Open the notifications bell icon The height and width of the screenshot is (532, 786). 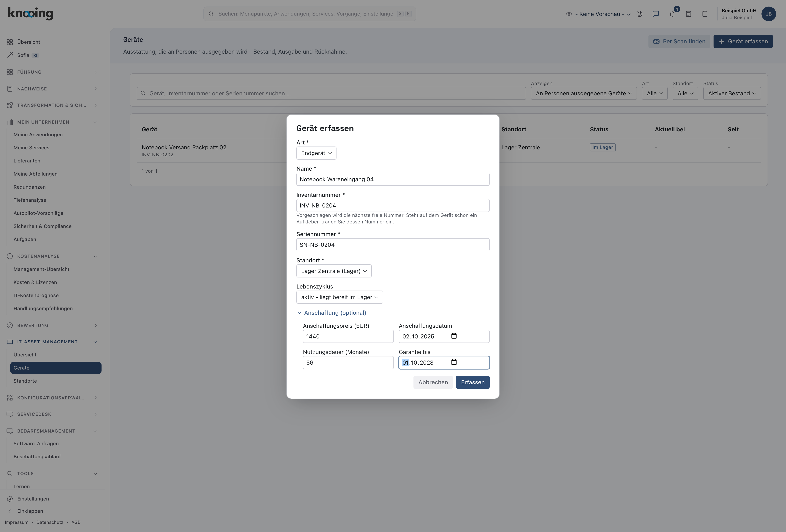coord(672,14)
